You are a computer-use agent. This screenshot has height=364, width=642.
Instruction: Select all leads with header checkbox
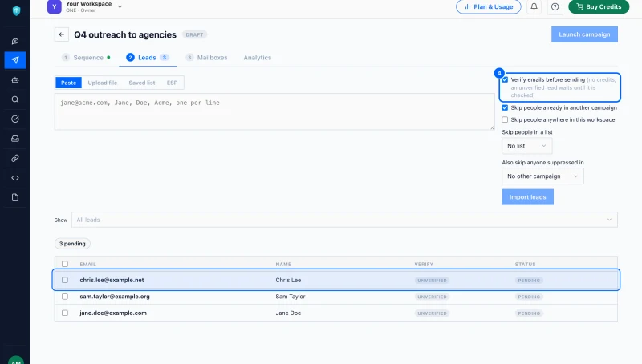coord(65,265)
